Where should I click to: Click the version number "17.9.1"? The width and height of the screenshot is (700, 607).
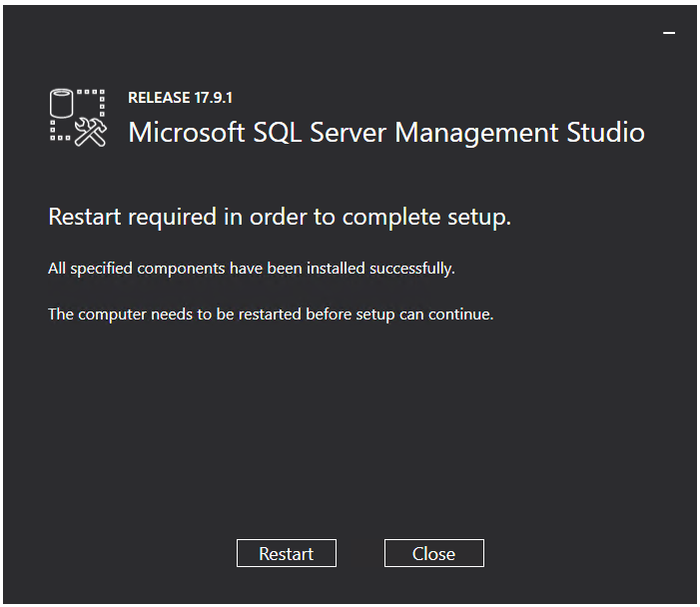tap(214, 98)
